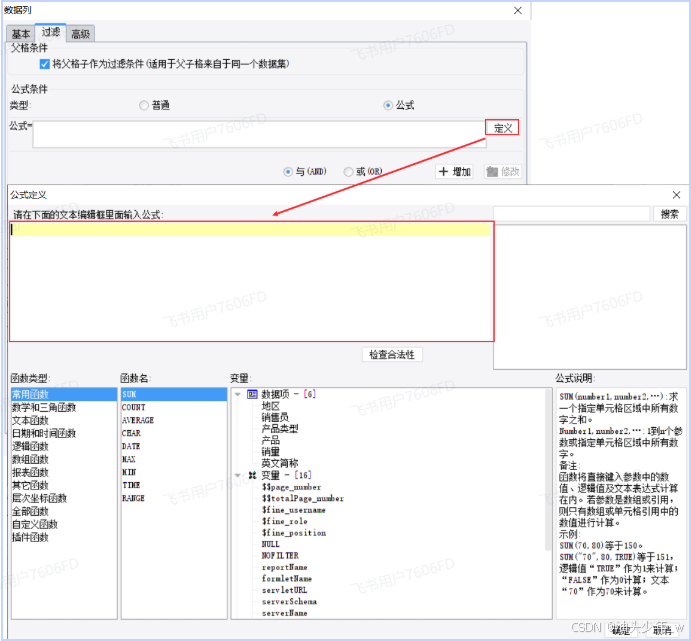Image resolution: width=691 pixels, height=641 pixels.
Task: Click the 增加 button with plus icon
Action: click(x=454, y=171)
